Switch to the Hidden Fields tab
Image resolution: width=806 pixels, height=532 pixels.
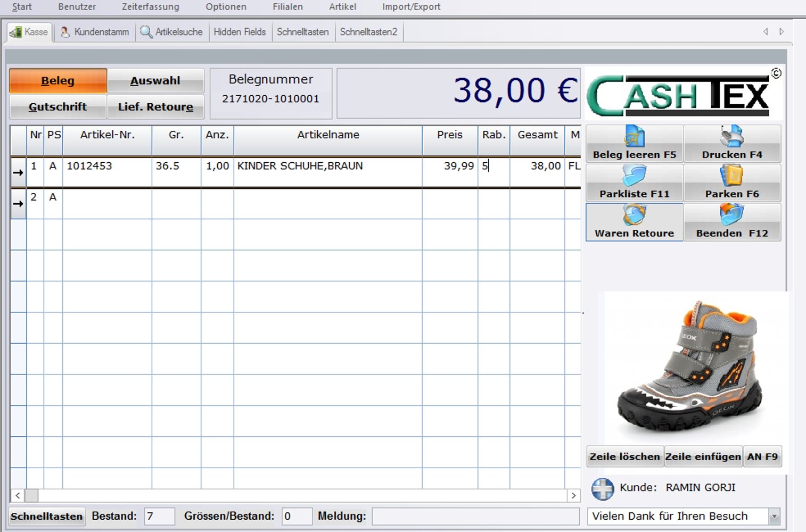click(240, 32)
